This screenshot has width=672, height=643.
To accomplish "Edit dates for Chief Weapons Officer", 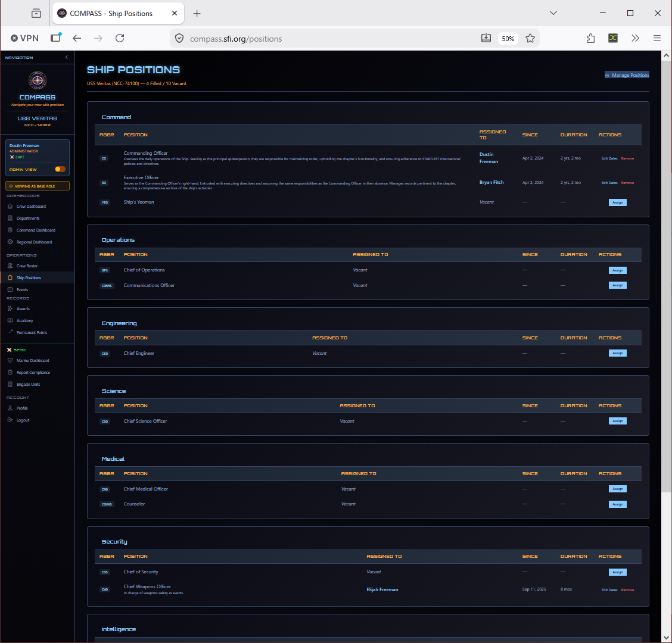I will coord(609,590).
